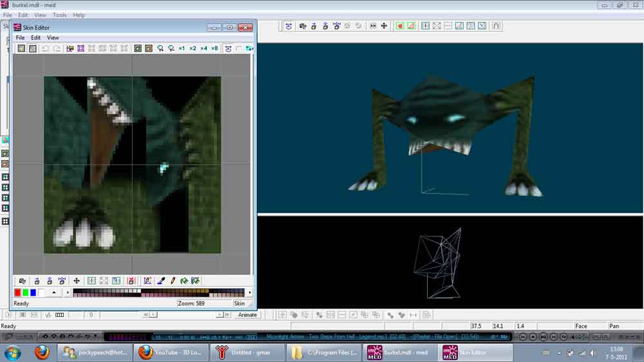644x362 pixels.
Task: Click the x8 zoom icon
Action: tap(214, 48)
